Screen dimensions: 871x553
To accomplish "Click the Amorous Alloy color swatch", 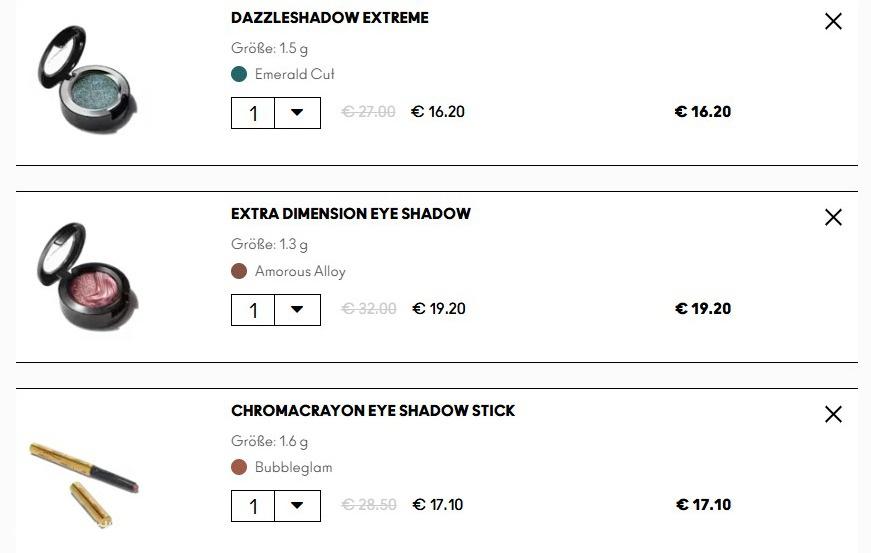I will pos(239,271).
